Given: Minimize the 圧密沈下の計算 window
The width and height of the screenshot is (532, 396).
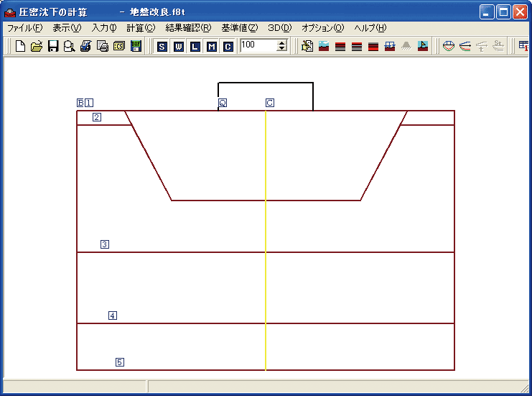Looking at the screenshot, I should click(x=487, y=12).
